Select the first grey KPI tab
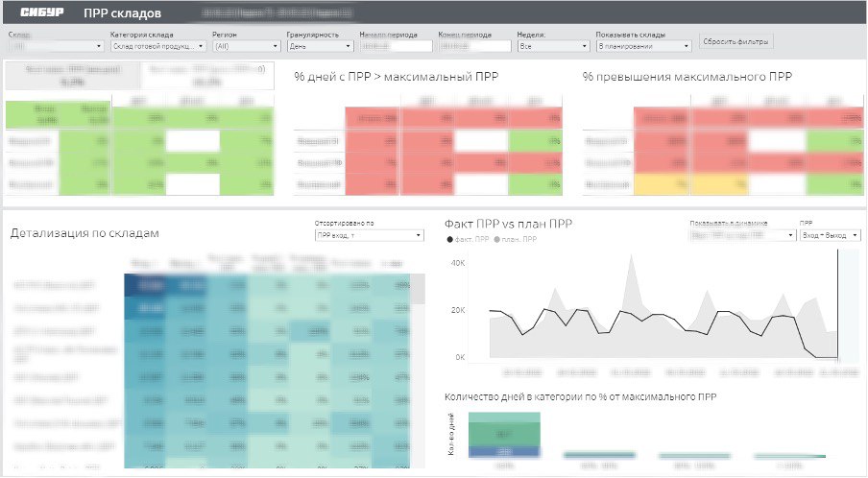 point(73,76)
